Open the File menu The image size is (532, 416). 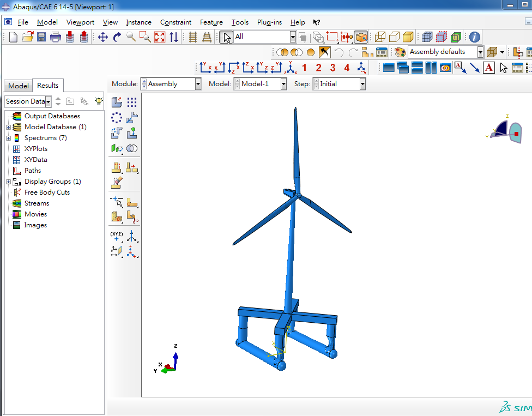[23, 22]
